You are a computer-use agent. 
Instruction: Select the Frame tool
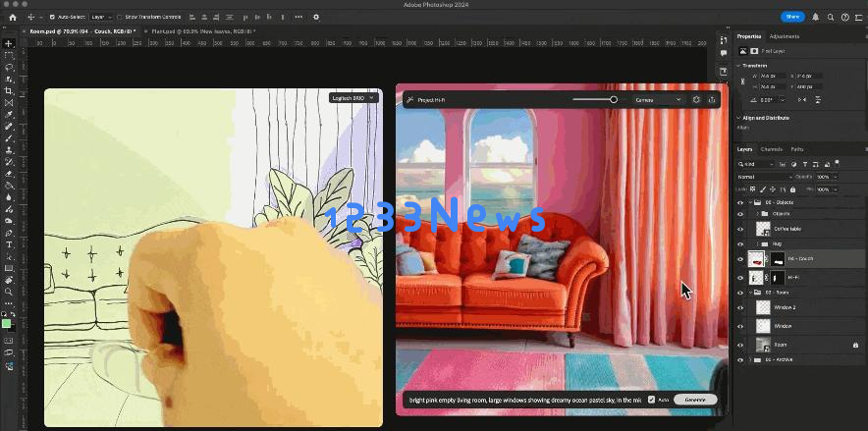[x=8, y=103]
